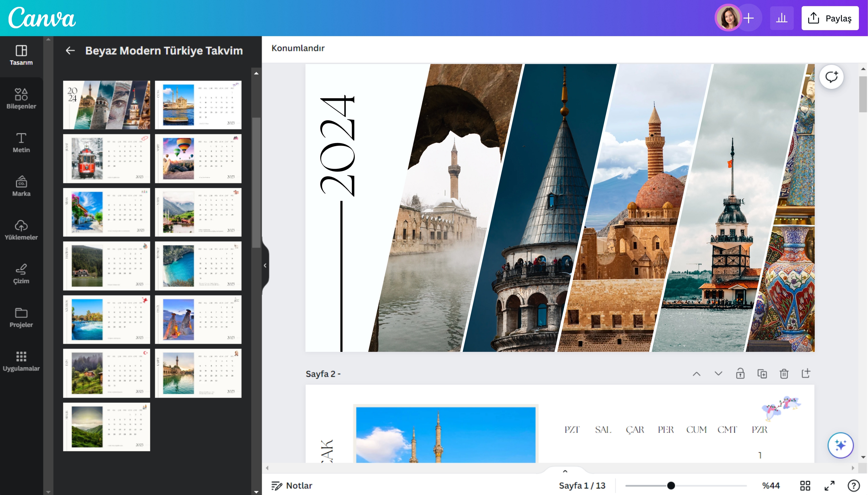Screen dimensions: 868x495
Task: Open the Tasarım sidebar panel
Action: tap(21, 55)
